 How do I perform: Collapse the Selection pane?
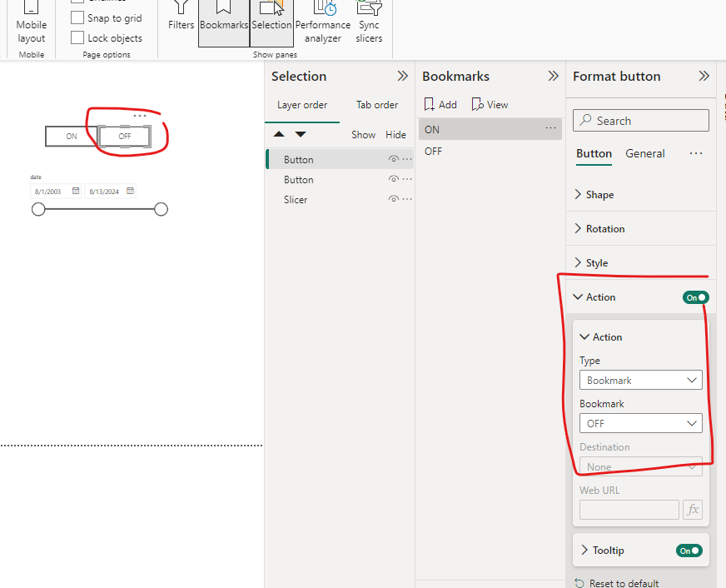402,76
